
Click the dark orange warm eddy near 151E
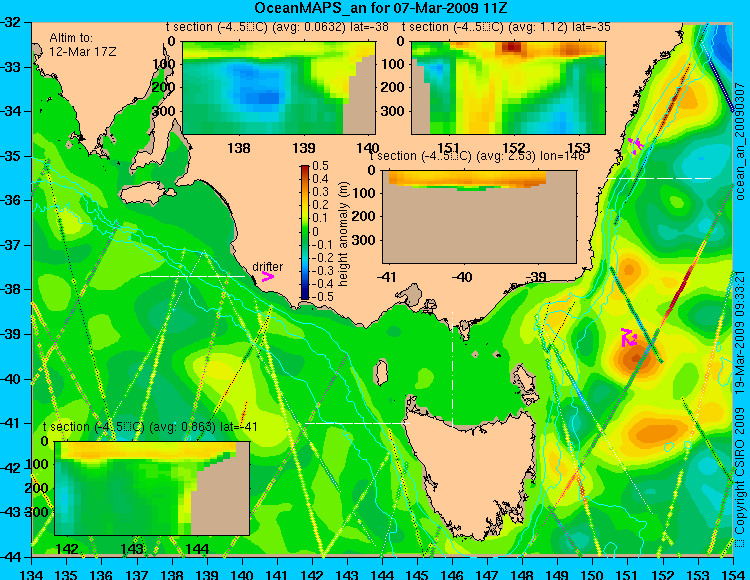pyautogui.click(x=636, y=358)
